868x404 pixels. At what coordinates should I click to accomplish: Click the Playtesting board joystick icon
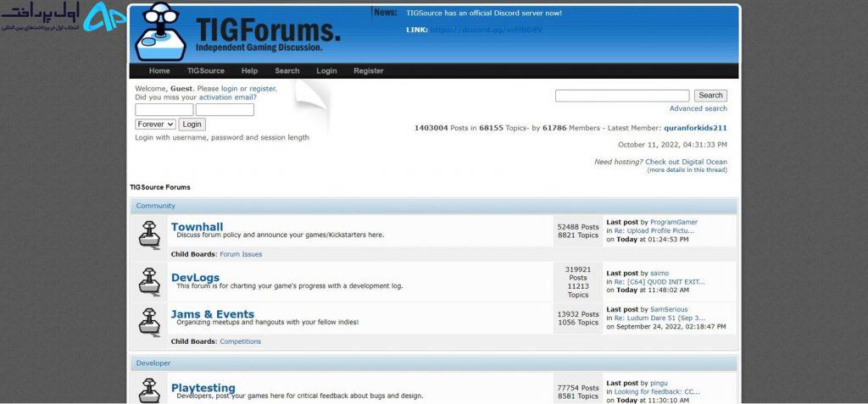[149, 390]
